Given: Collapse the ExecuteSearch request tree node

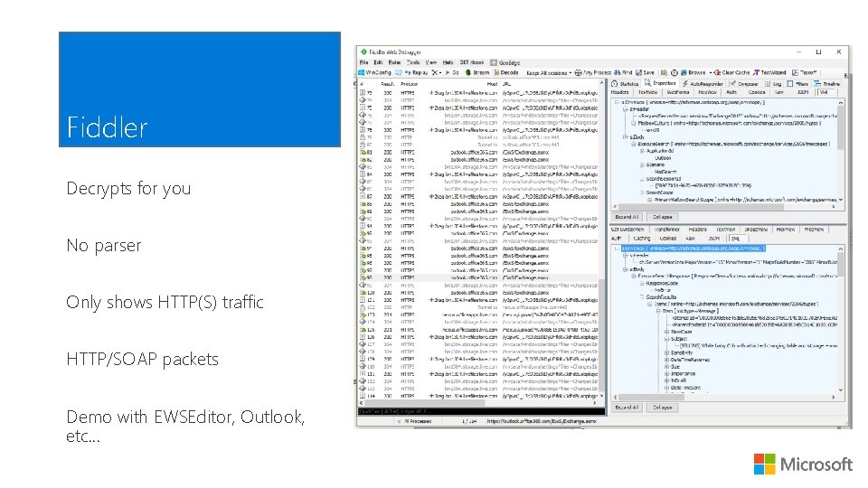Looking at the screenshot, I should pyautogui.click(x=633, y=144).
